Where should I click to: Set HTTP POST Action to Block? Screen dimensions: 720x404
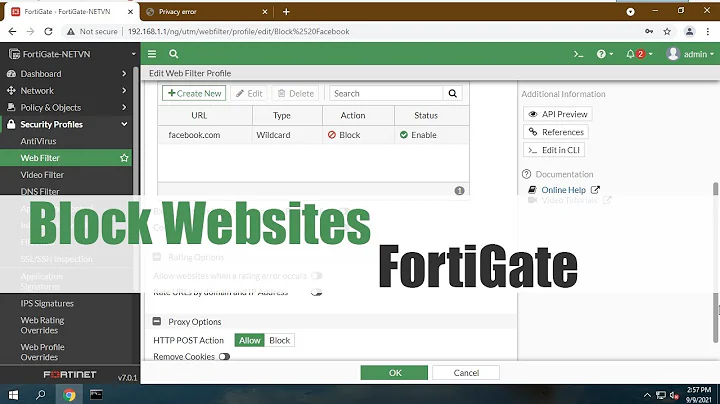pyautogui.click(x=280, y=340)
